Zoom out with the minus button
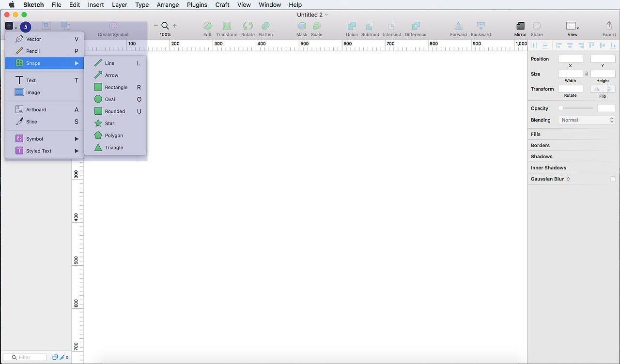This screenshot has width=620, height=364. point(155,26)
